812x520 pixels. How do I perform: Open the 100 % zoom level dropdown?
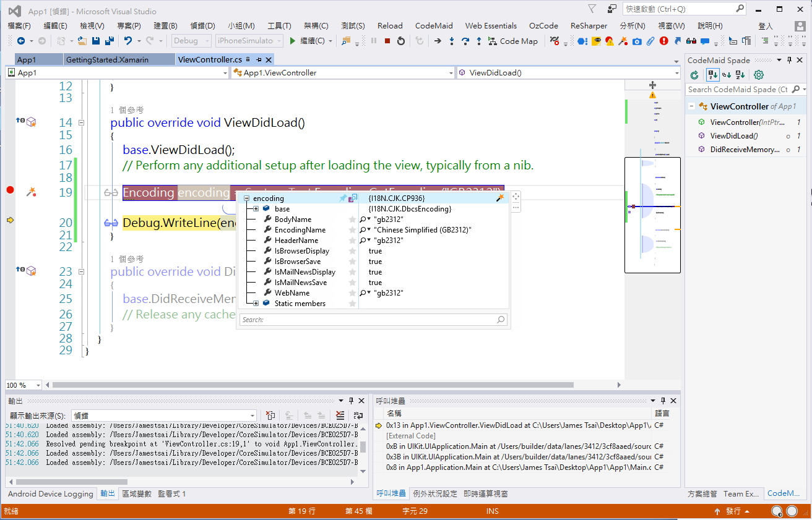coord(23,385)
